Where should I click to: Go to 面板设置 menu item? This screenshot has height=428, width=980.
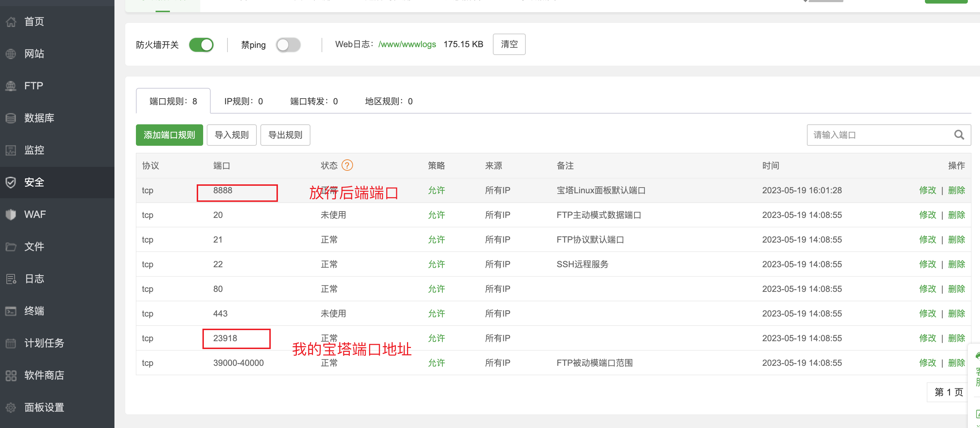click(x=44, y=407)
